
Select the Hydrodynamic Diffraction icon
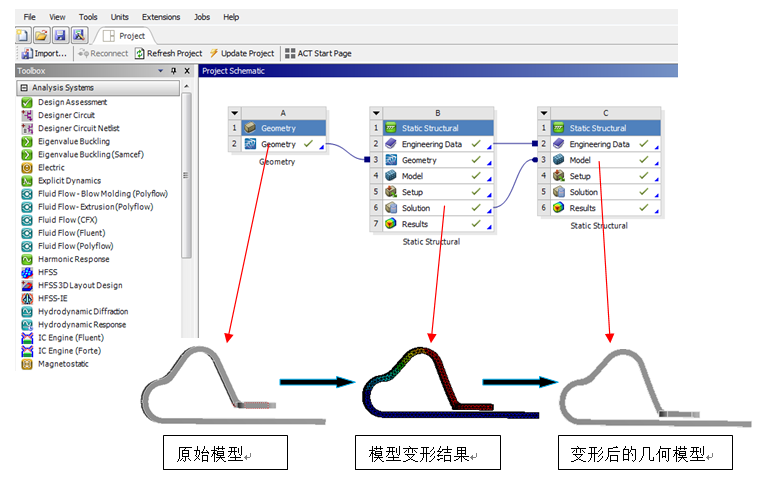[27, 312]
